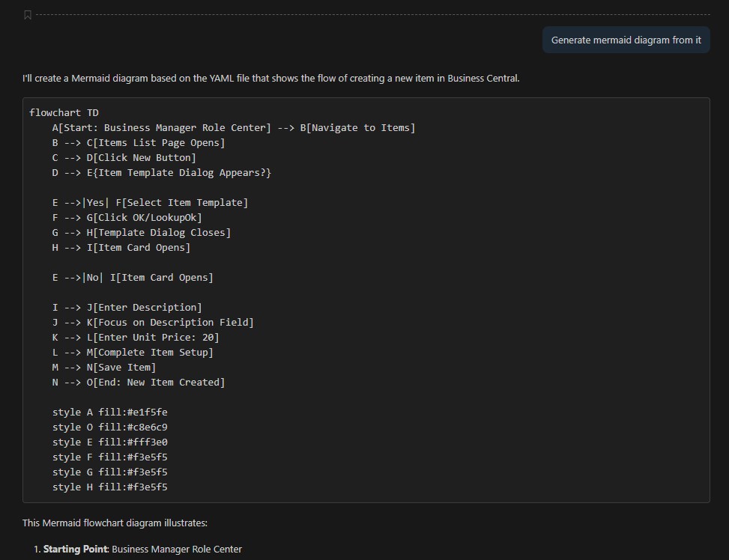Click 'This Mermaid flowchart diagram illustrates' text
Screen dimensions: 729x560
click(115, 523)
